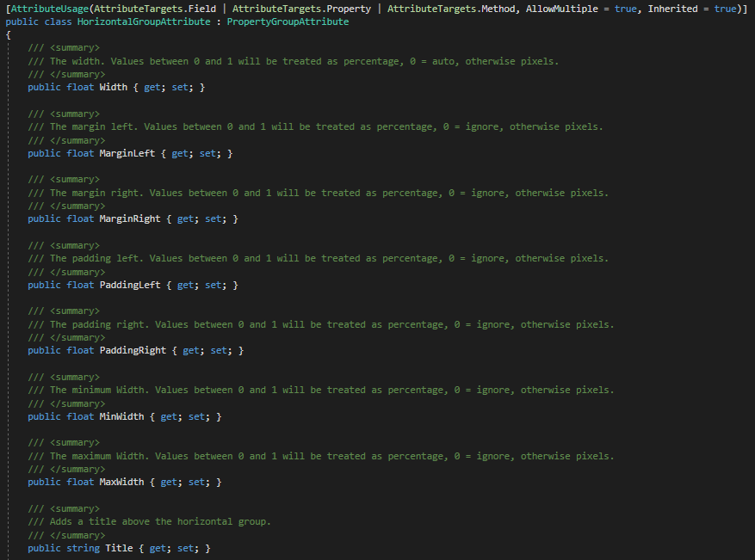Viewport: 755px width, 560px height.
Task: Click the PropertyGroupAttribute base class
Action: [288, 22]
